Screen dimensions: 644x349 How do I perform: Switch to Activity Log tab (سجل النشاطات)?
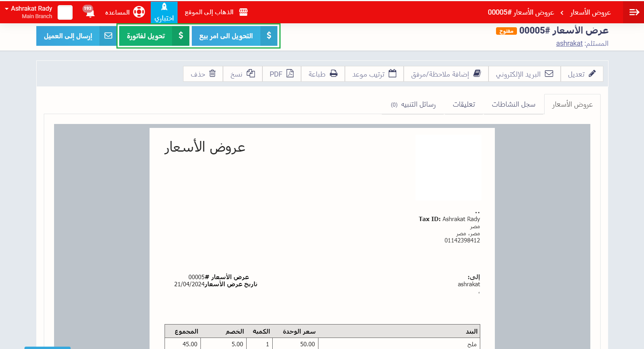pos(513,104)
